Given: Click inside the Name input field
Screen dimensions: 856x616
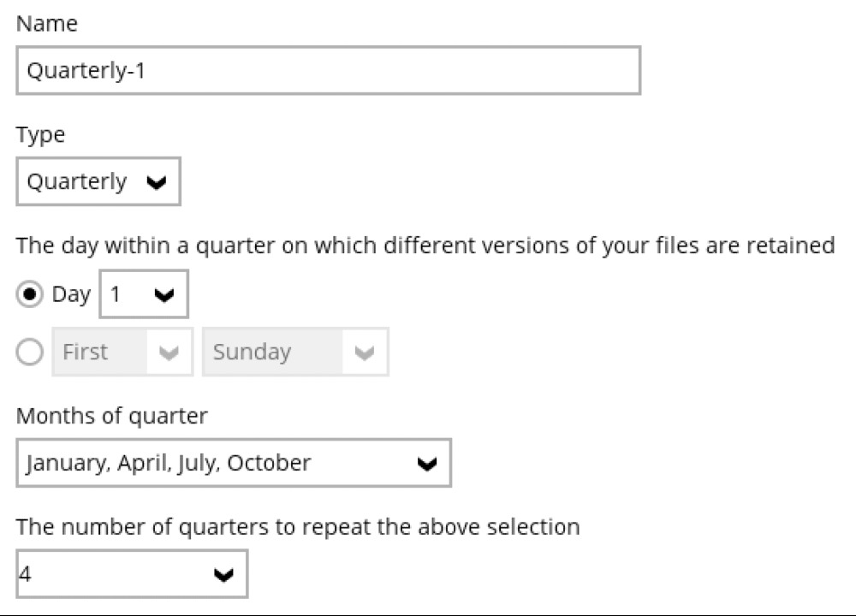Looking at the screenshot, I should 330,71.
